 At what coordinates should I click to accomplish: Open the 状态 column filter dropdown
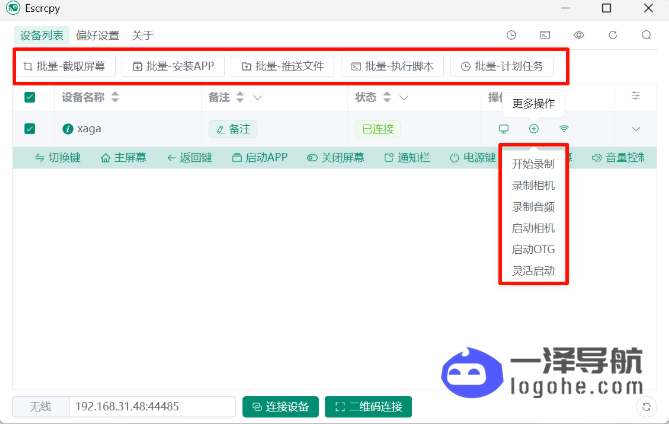403,97
